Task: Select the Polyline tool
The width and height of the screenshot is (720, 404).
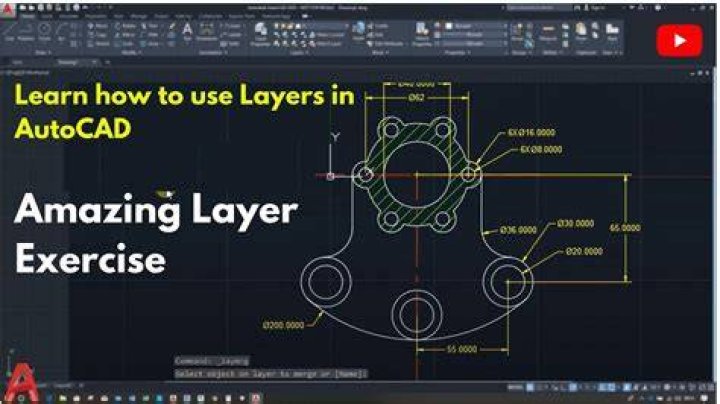Action: pos(26,31)
